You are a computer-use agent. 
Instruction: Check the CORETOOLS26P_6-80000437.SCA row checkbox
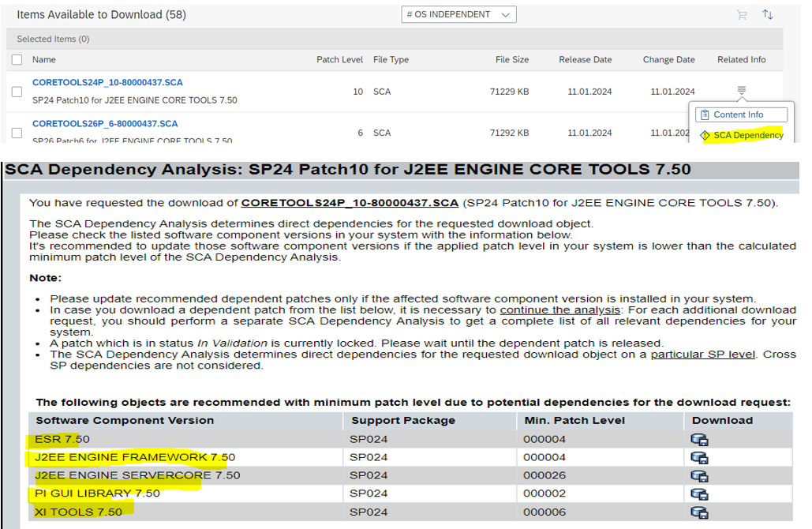[x=17, y=133]
